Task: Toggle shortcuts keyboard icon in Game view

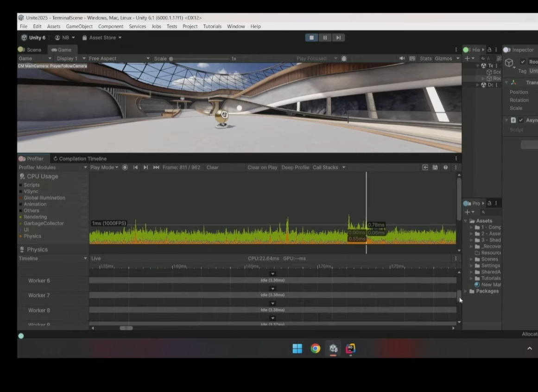Action: 412,58
